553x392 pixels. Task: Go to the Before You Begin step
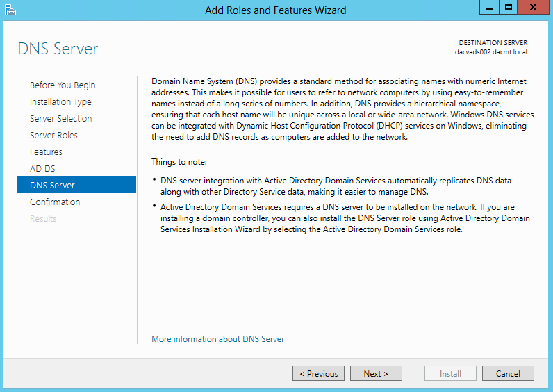63,85
